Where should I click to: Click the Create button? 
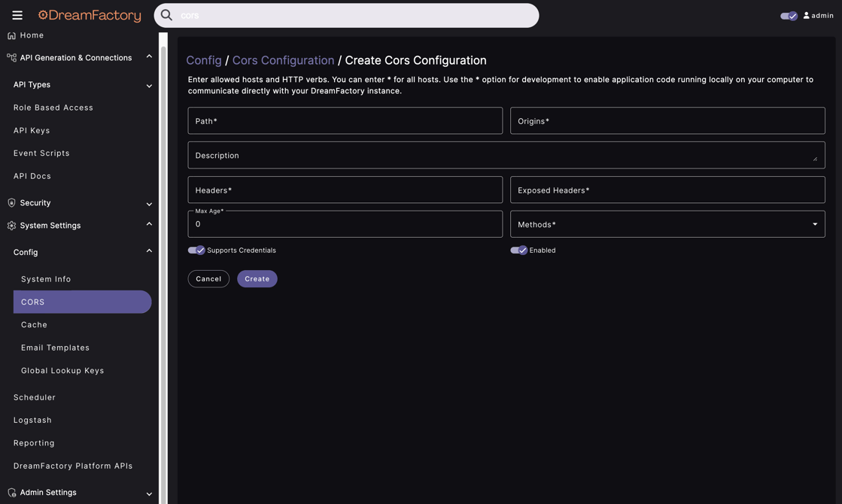pyautogui.click(x=257, y=278)
